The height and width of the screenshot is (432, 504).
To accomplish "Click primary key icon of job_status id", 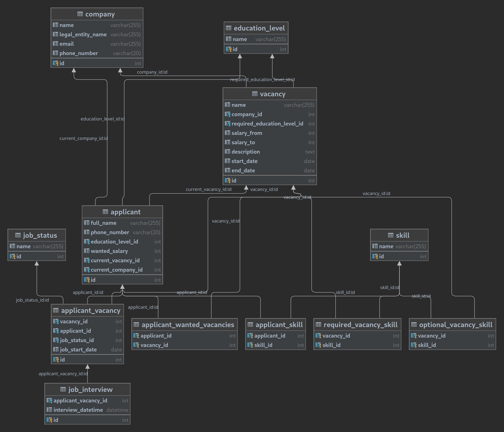I will click(x=12, y=256).
